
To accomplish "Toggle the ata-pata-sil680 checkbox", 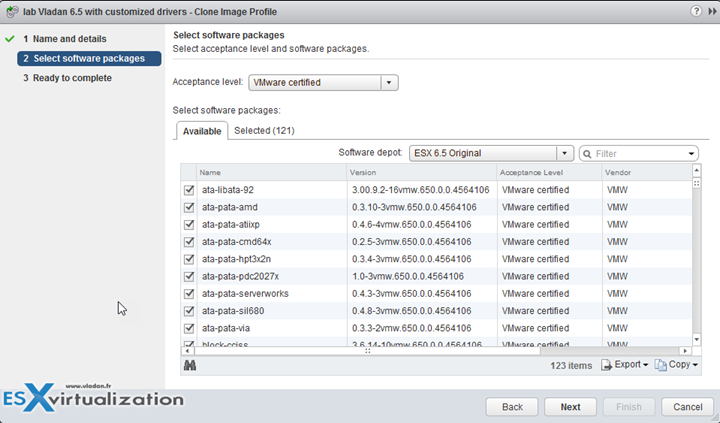I will click(189, 311).
